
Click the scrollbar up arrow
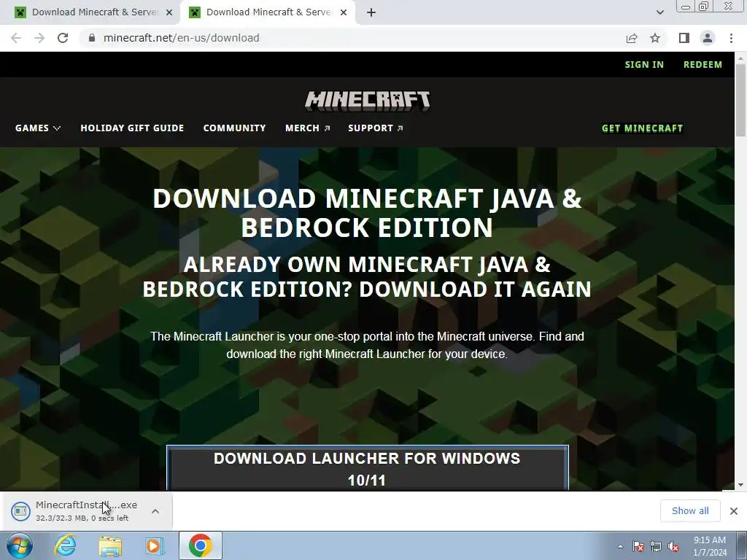pos(740,57)
